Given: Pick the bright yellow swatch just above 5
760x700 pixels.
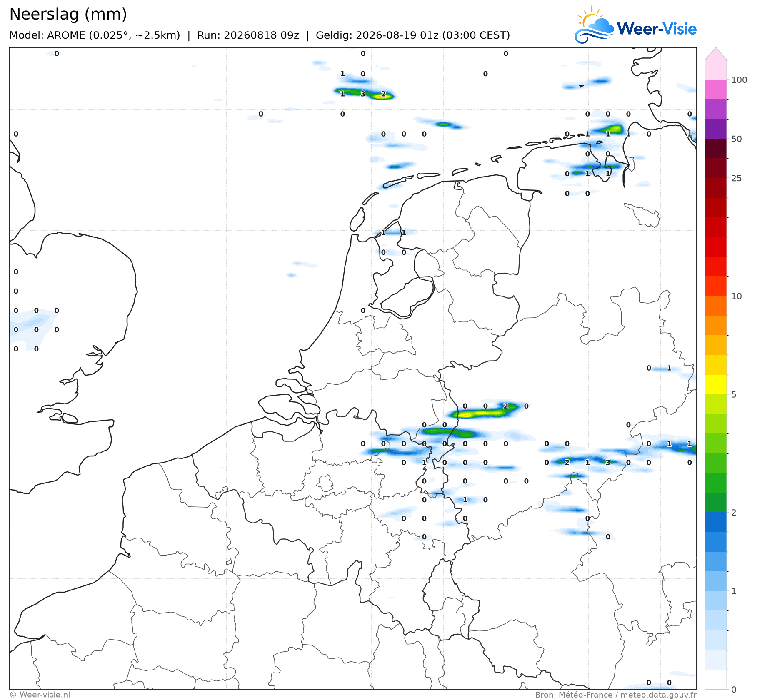Looking at the screenshot, I should [716, 385].
